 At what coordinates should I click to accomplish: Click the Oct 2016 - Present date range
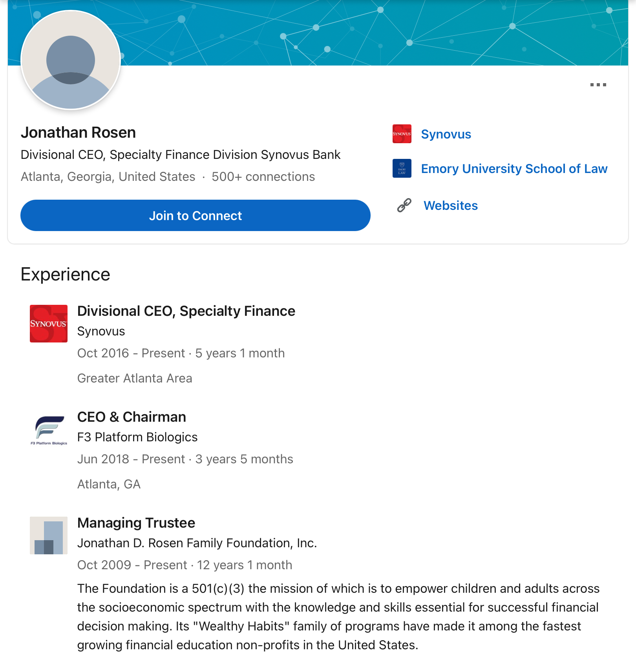[131, 353]
